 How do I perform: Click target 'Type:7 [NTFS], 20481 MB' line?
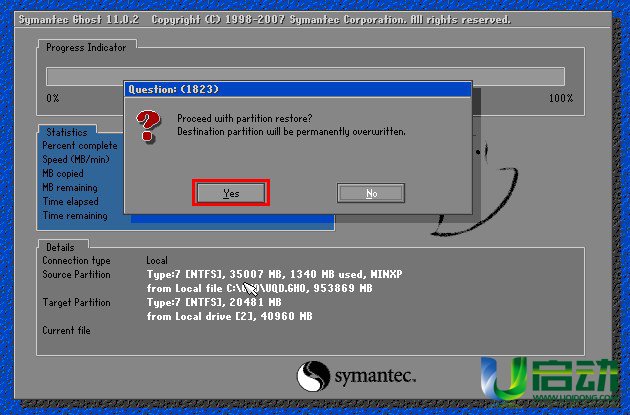click(x=214, y=302)
